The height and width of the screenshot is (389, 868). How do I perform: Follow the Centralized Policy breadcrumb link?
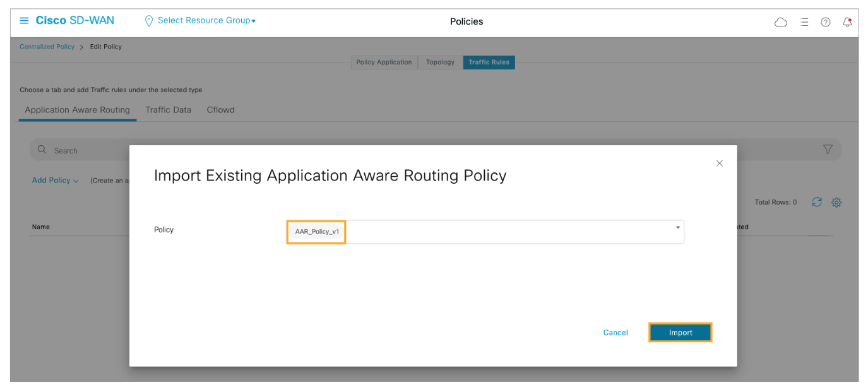click(47, 47)
